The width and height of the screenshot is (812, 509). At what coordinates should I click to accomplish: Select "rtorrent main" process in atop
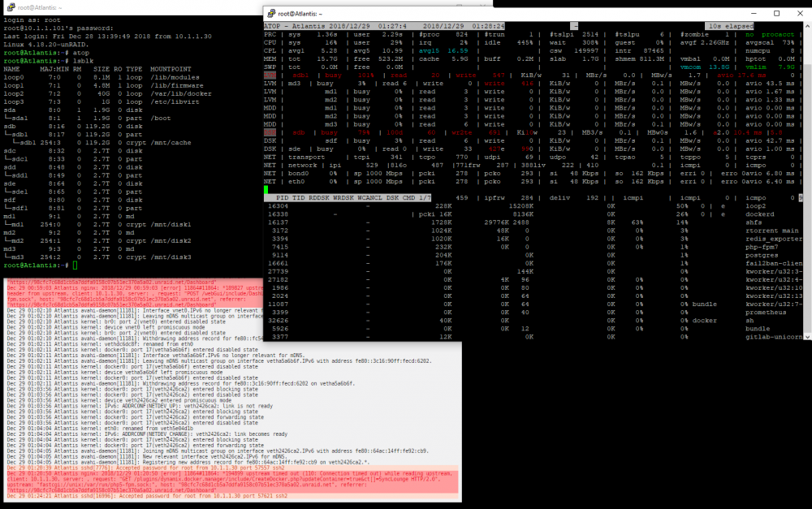click(x=771, y=231)
